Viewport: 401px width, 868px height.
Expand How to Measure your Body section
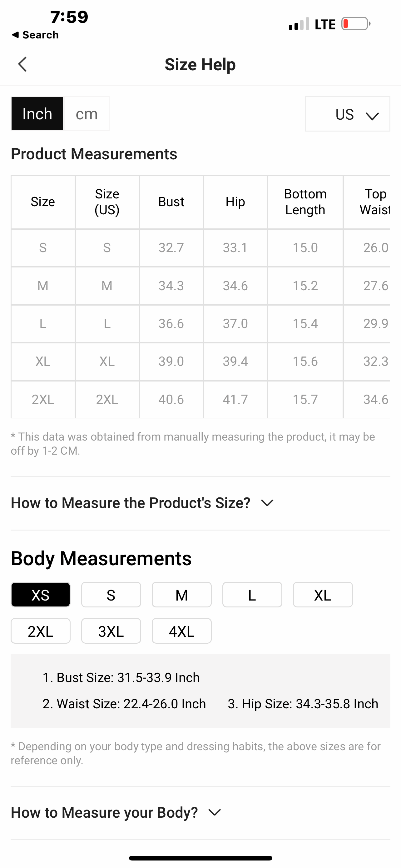pyautogui.click(x=116, y=812)
